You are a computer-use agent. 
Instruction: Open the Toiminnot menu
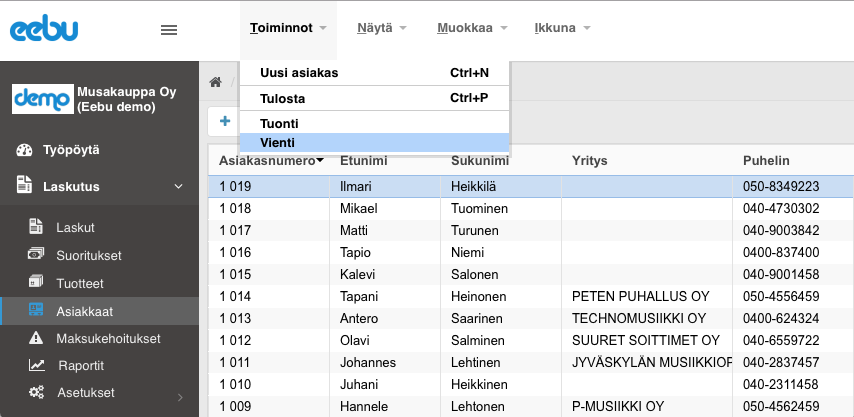[x=288, y=28]
